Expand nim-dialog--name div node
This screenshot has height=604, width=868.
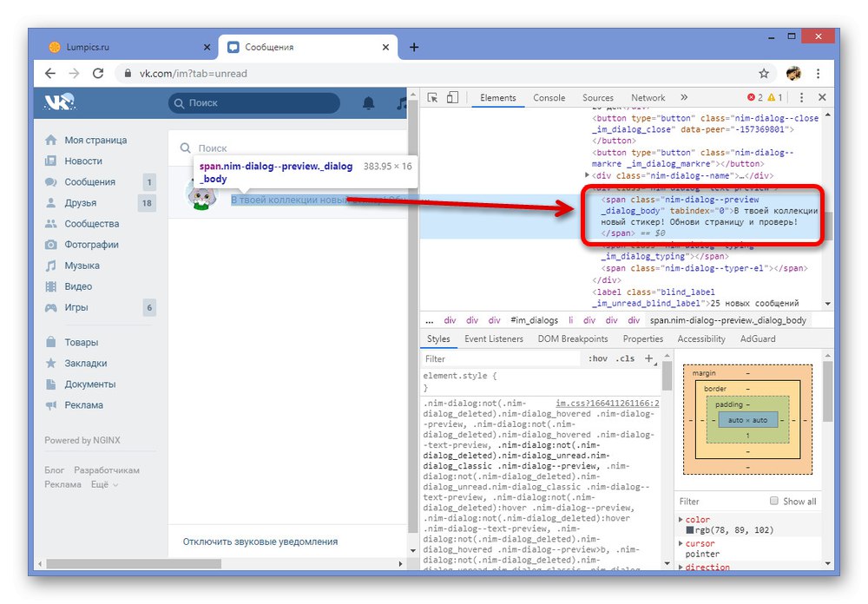tap(588, 175)
